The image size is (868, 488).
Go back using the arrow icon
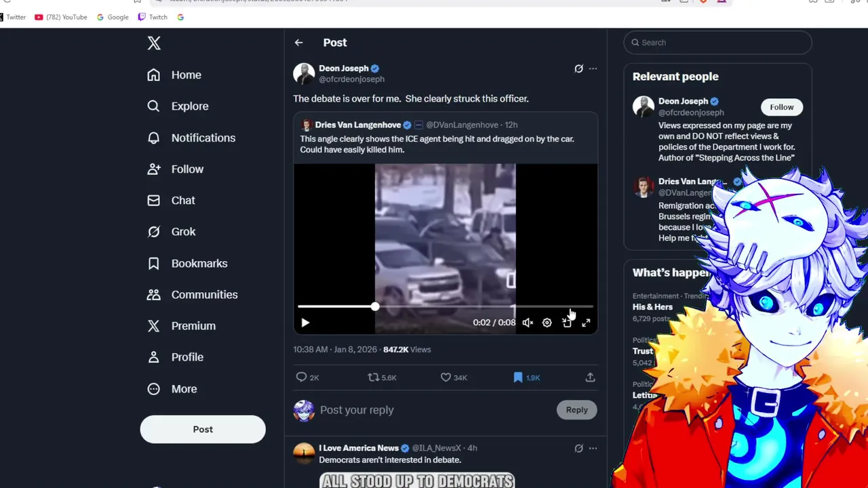point(298,43)
